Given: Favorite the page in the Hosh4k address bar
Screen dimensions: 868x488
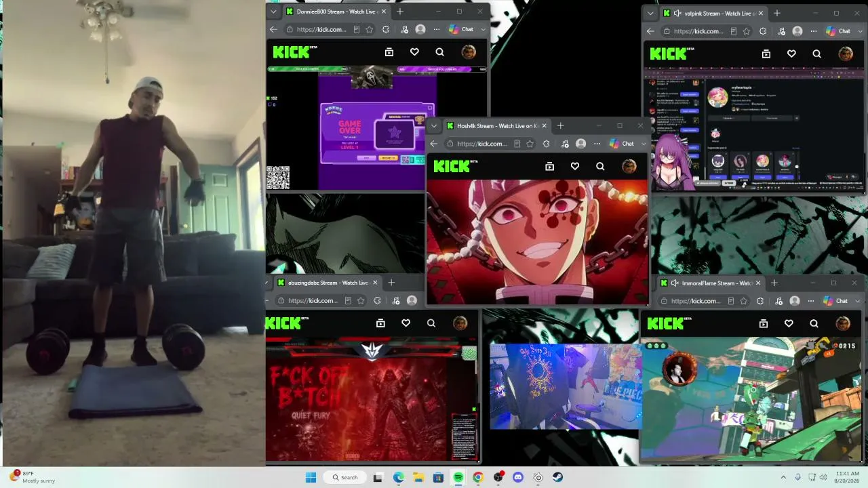Looking at the screenshot, I should click(530, 144).
